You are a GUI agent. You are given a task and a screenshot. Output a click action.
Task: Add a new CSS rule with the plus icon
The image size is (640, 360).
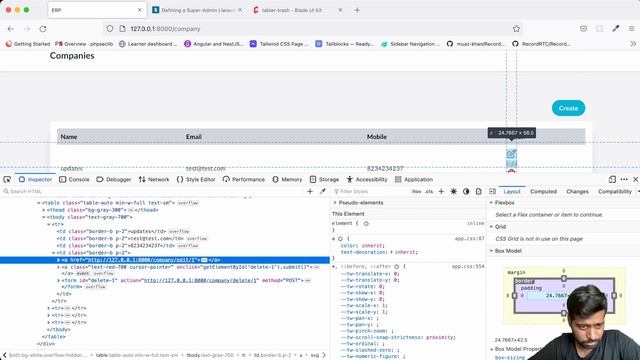tap(441, 191)
